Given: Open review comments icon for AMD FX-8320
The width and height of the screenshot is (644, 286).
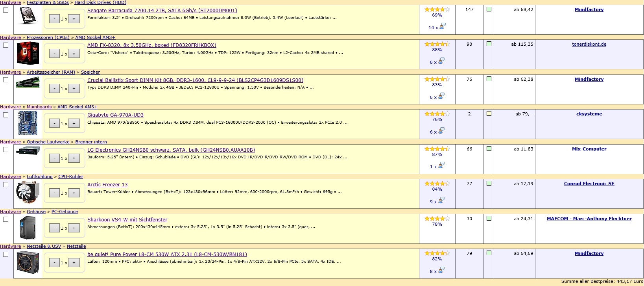Looking at the screenshot, I should [441, 61].
